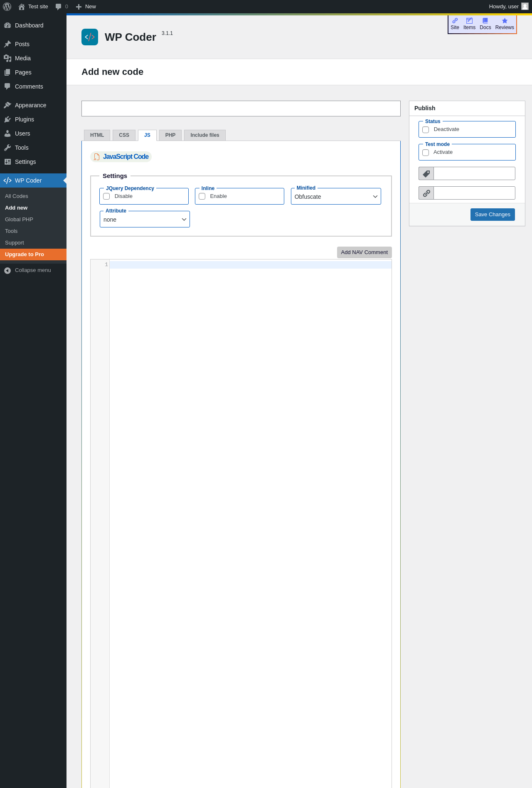Viewport: 532px width, 788px height.
Task: Click the JavaScript Code file icon
Action: click(x=96, y=157)
